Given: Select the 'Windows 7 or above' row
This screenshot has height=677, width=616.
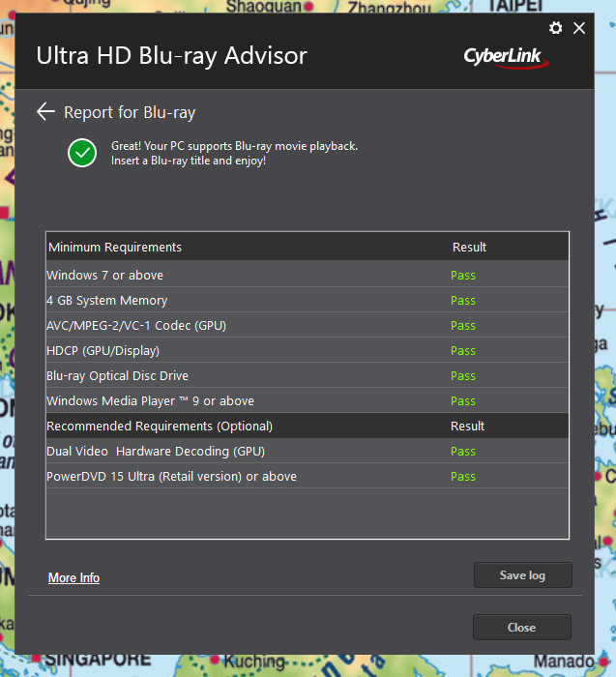Looking at the screenshot, I should click(x=307, y=275).
